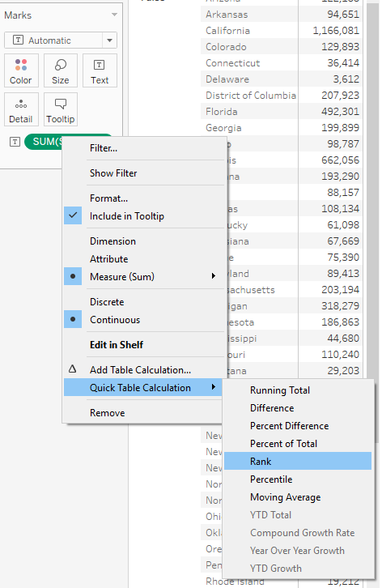Select the Discrete option
382x588 pixels.
pos(107,302)
